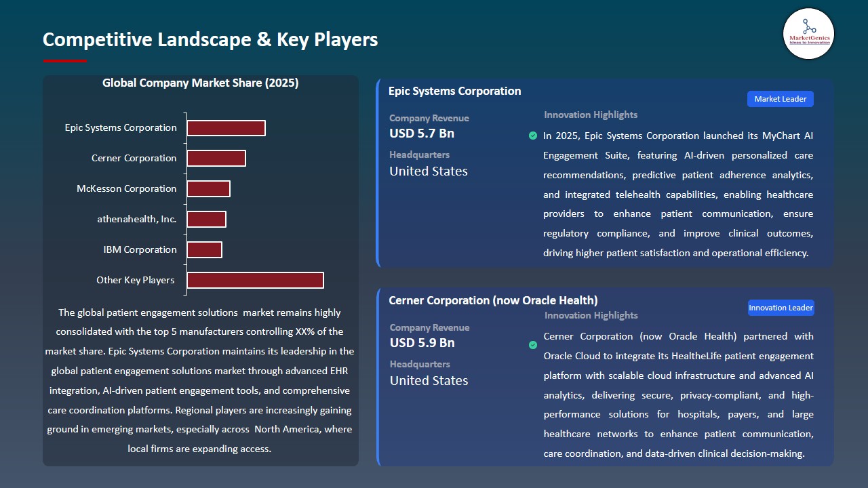
Task: Click the market summary paragraph under the chart
Action: click(x=201, y=380)
